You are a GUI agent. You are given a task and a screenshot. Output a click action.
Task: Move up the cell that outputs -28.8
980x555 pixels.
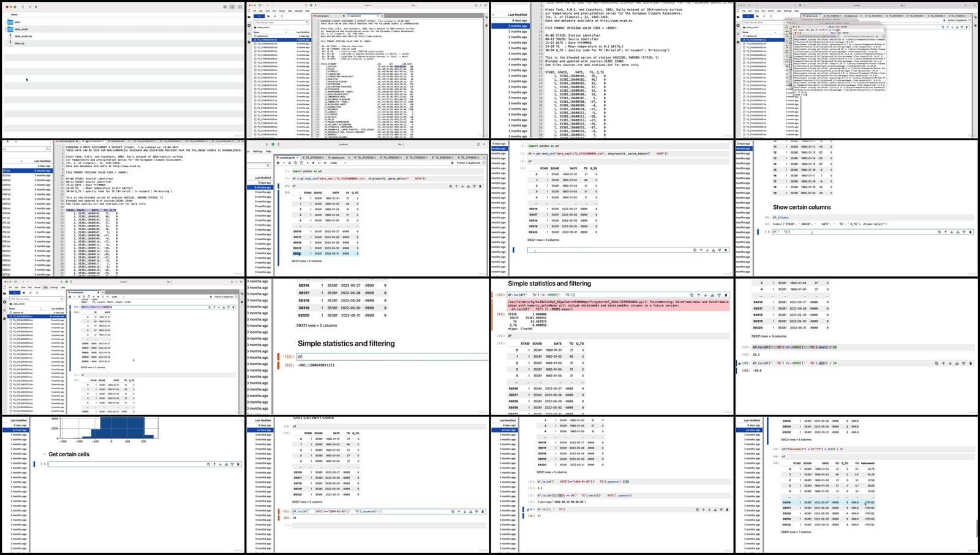(x=943, y=363)
